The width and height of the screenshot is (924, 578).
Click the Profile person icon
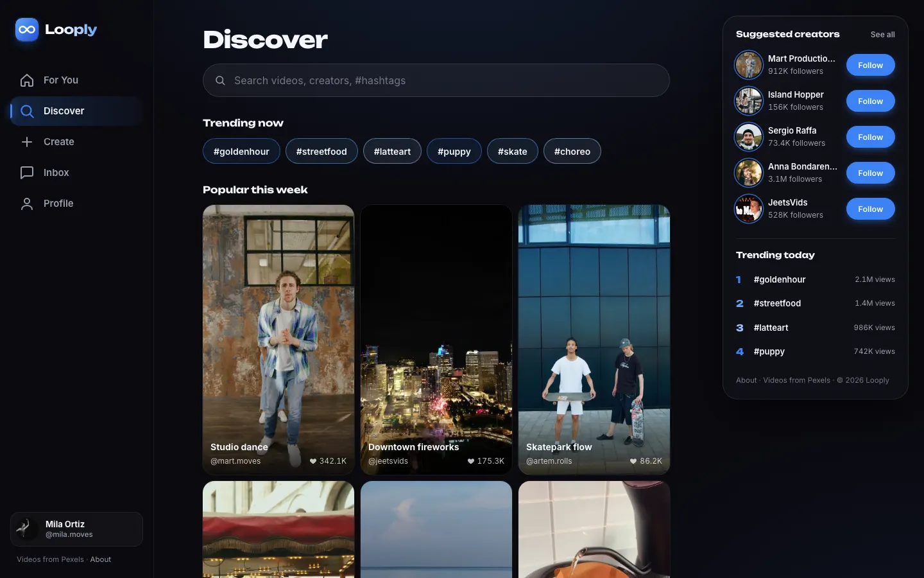point(27,204)
